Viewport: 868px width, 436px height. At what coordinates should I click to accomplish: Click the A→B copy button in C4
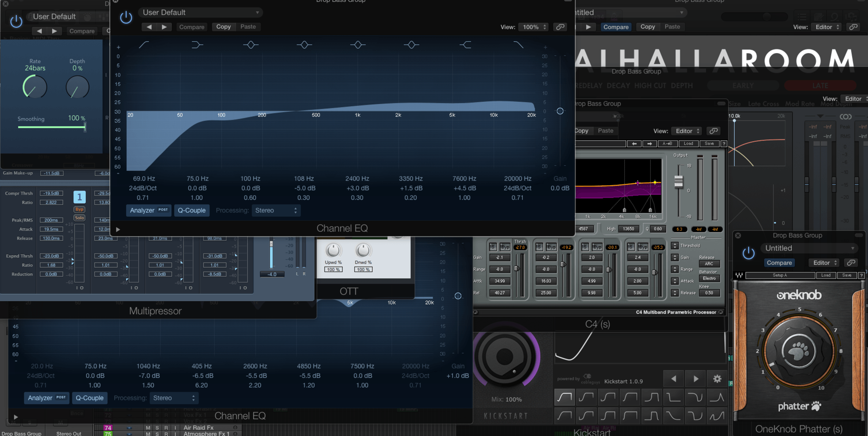tap(667, 144)
